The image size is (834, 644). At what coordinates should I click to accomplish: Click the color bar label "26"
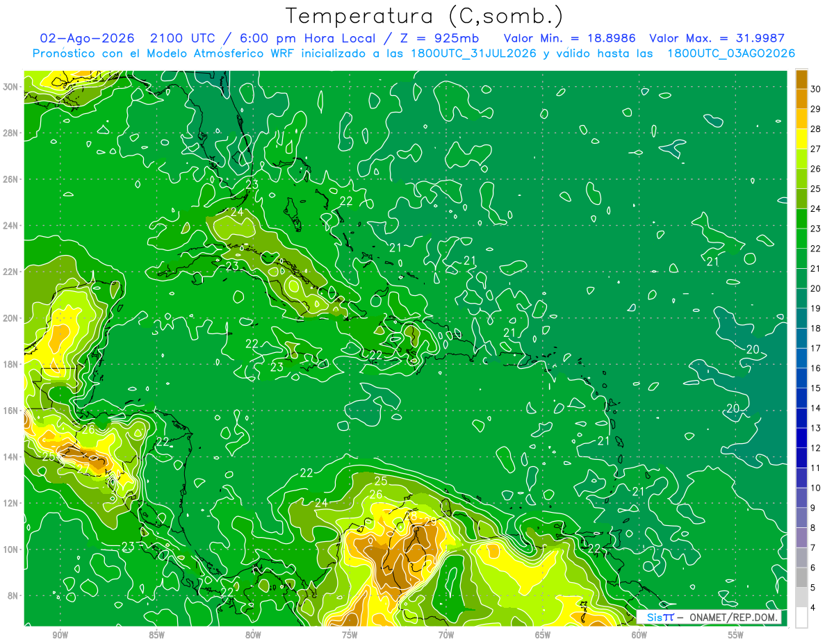pos(816,169)
